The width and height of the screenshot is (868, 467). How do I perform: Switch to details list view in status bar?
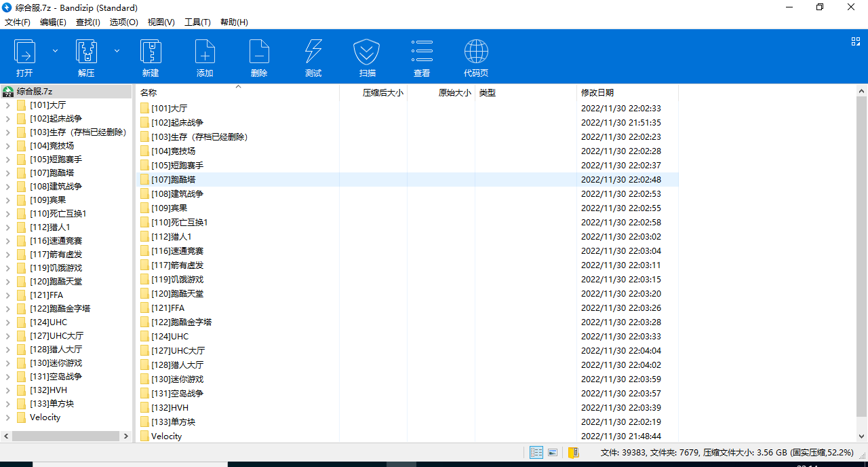[536, 453]
